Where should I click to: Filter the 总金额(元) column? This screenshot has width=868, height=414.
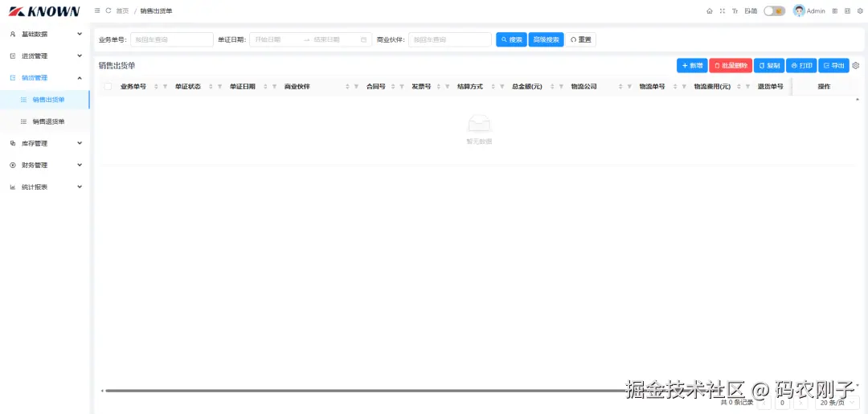561,87
